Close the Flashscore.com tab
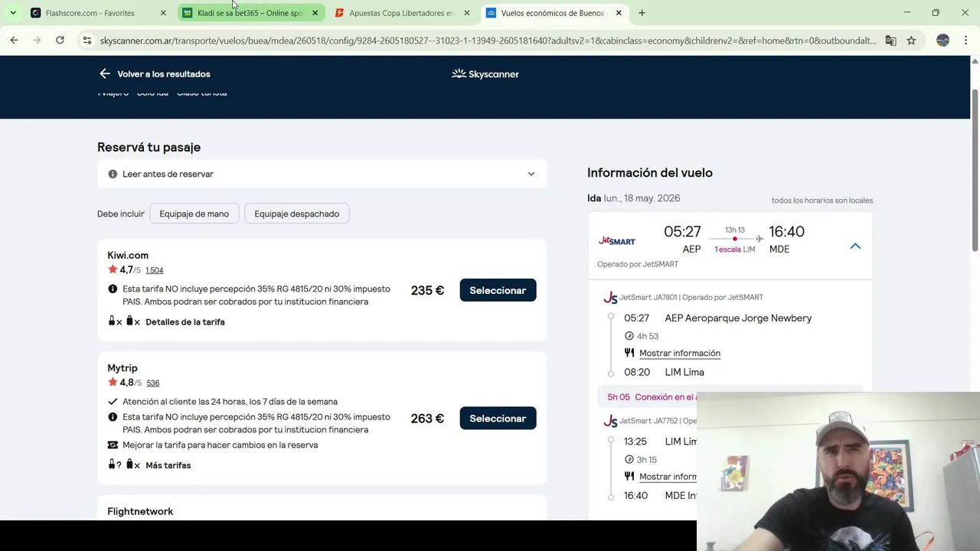The image size is (980, 551). coord(163,13)
